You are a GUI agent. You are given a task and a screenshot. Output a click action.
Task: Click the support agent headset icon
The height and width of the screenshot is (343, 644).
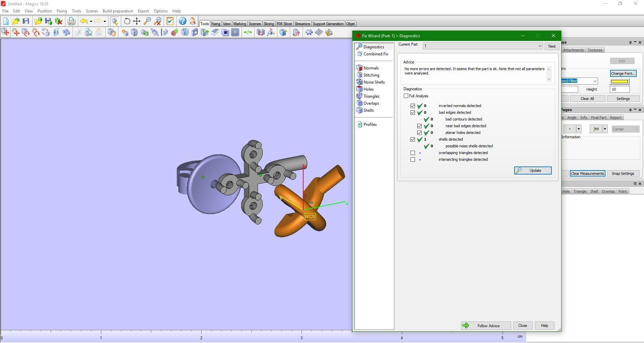(193, 21)
